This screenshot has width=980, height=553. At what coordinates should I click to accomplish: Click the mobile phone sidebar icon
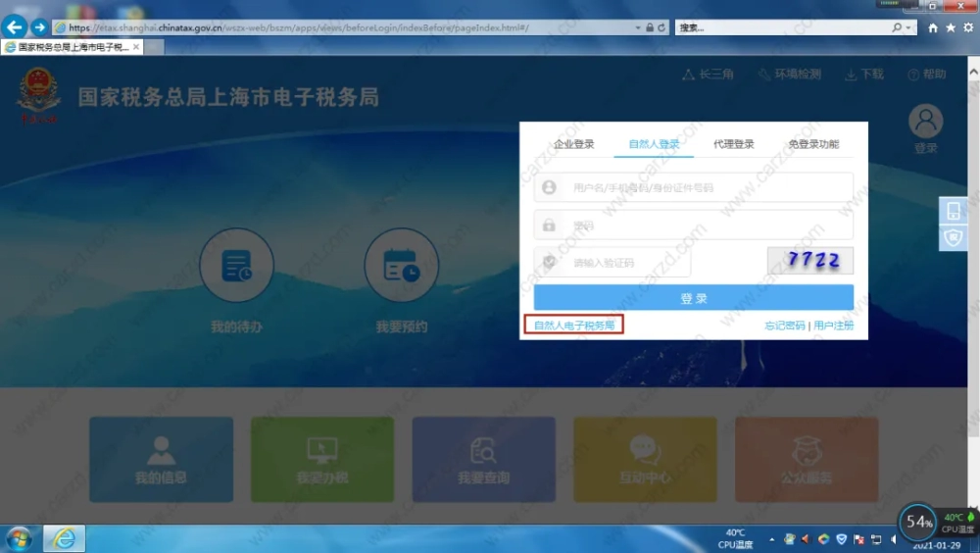point(954,210)
